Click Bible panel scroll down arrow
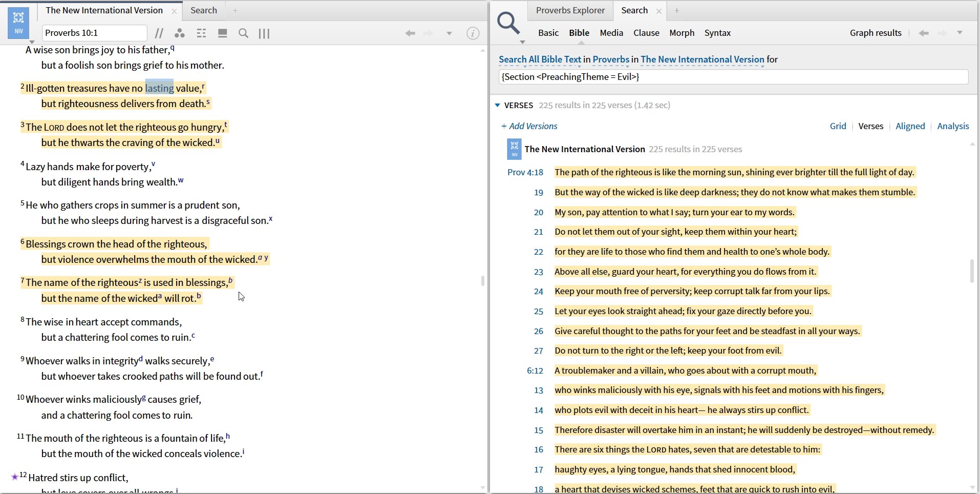980x494 pixels. [482, 488]
